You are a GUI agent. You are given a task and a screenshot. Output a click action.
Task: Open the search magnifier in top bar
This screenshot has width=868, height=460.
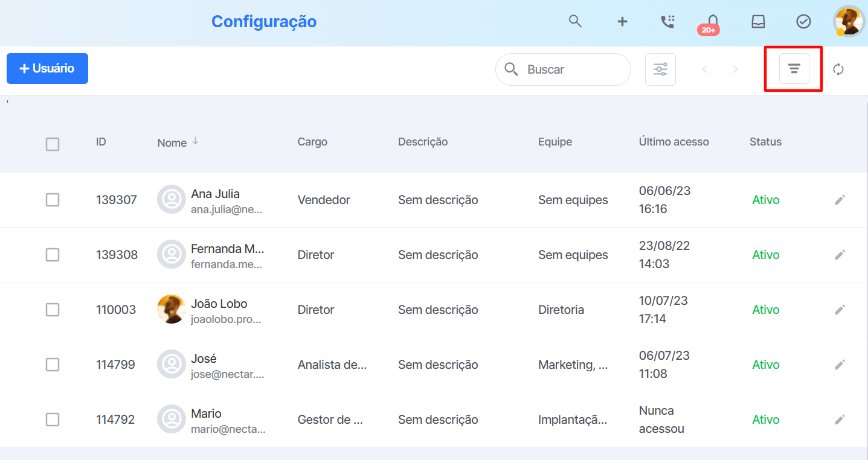575,21
